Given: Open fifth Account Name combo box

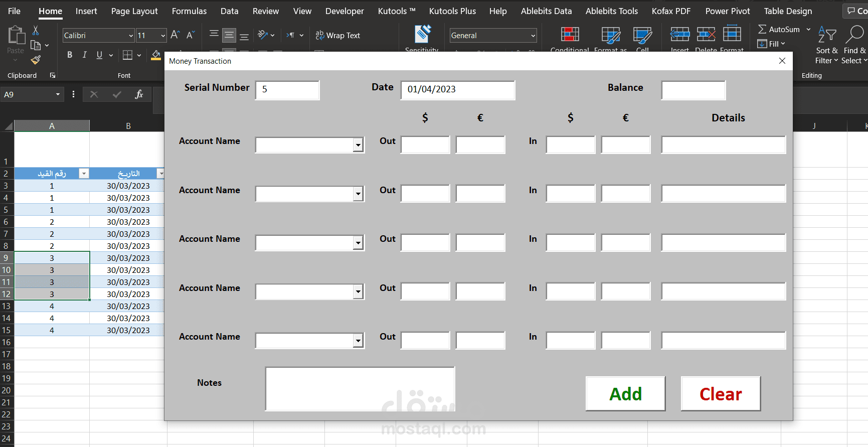Looking at the screenshot, I should tap(358, 341).
